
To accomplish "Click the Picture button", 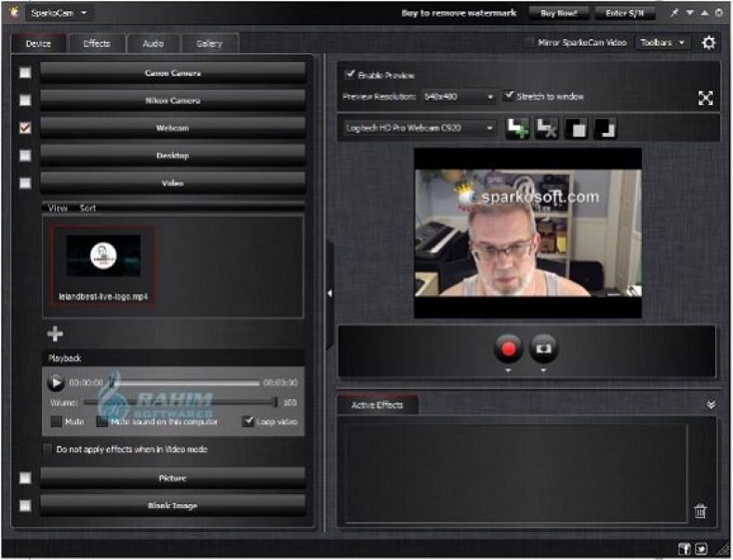I will [173, 478].
